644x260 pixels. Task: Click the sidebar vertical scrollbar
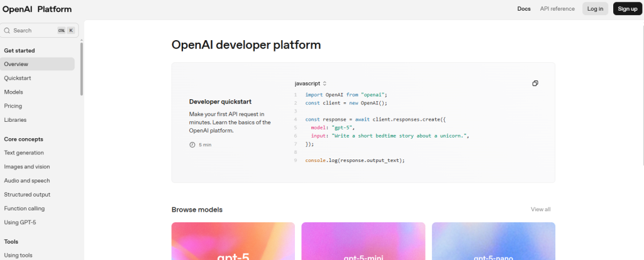(x=81, y=68)
